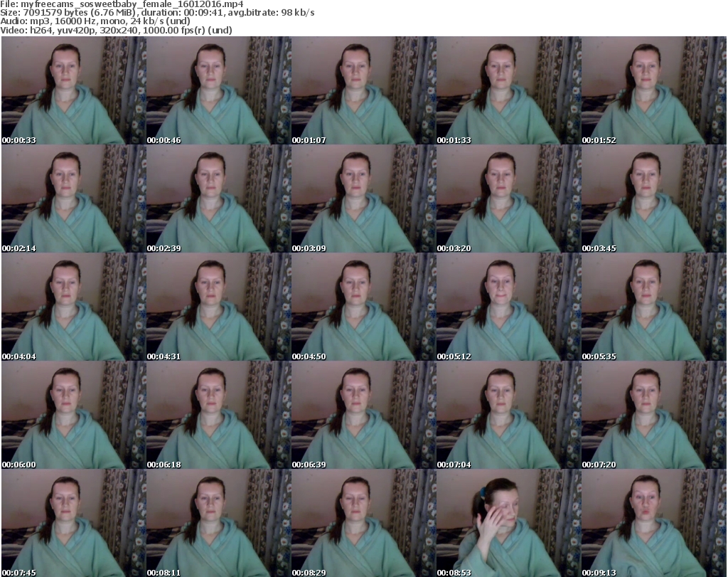This screenshot has height=577, width=728.
Task: Open the frame stamped 00:01:07
Action: pos(363,90)
